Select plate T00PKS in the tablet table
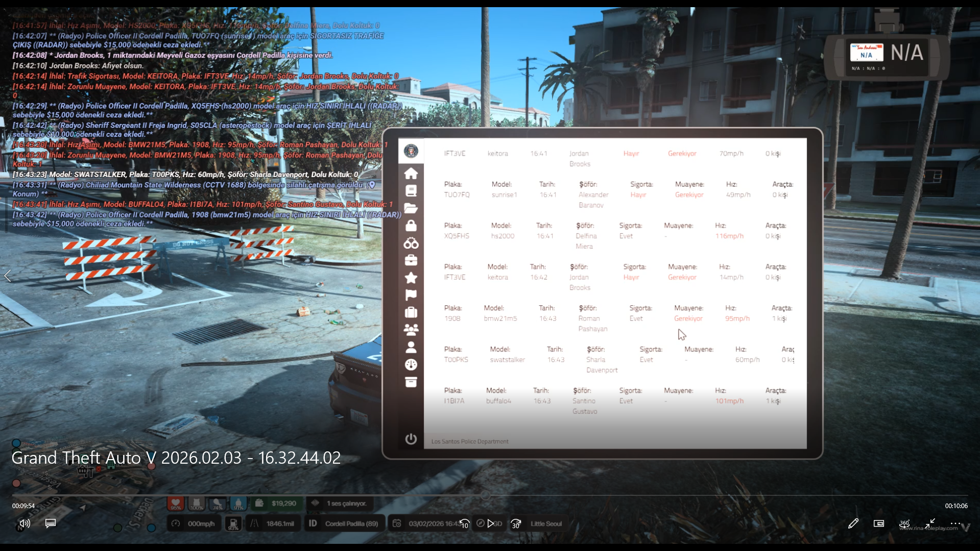 point(456,360)
